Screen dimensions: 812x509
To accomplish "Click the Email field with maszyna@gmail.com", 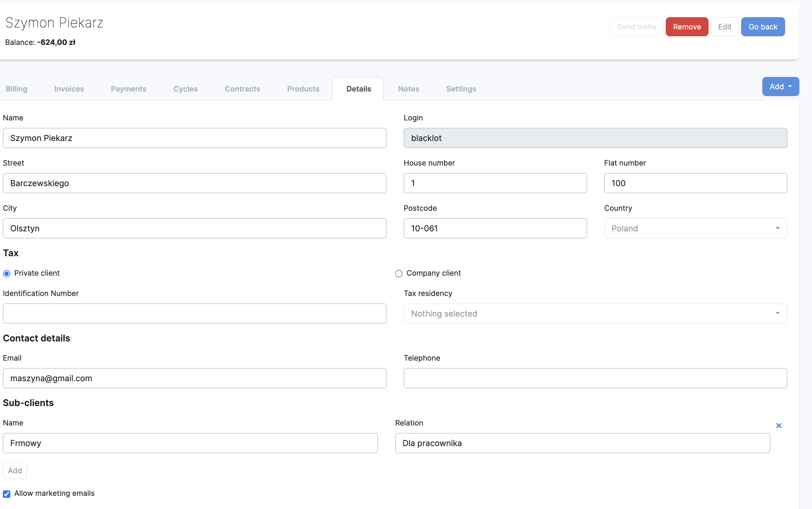I will click(x=194, y=378).
